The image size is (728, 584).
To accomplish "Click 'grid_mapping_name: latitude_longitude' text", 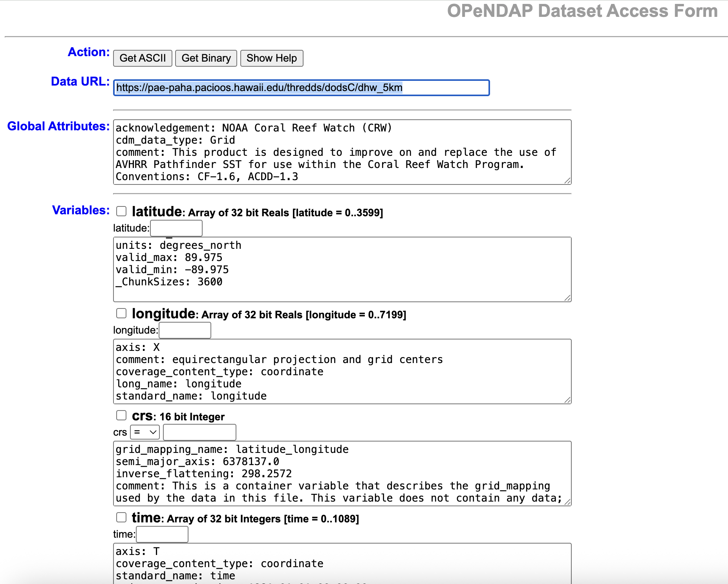I will pos(232,449).
